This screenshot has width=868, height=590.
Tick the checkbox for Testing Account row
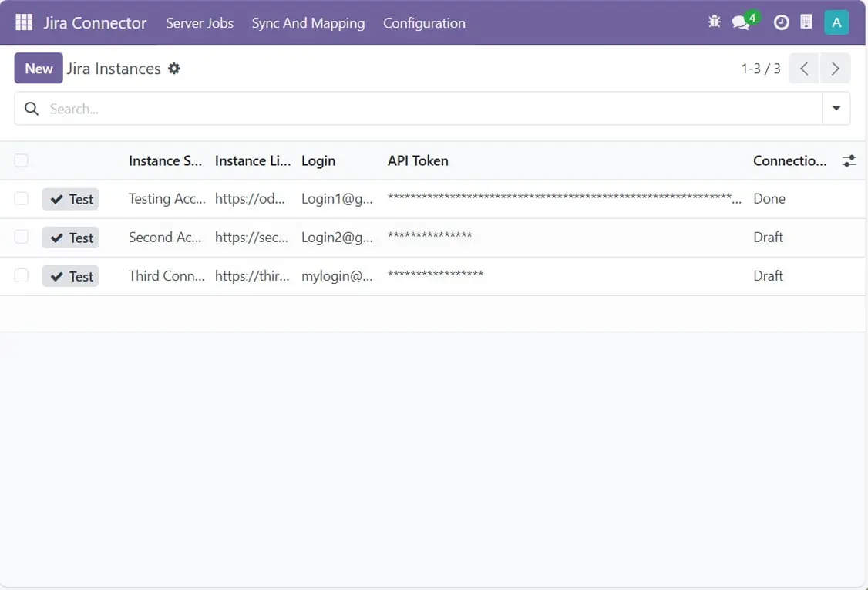pyautogui.click(x=22, y=199)
